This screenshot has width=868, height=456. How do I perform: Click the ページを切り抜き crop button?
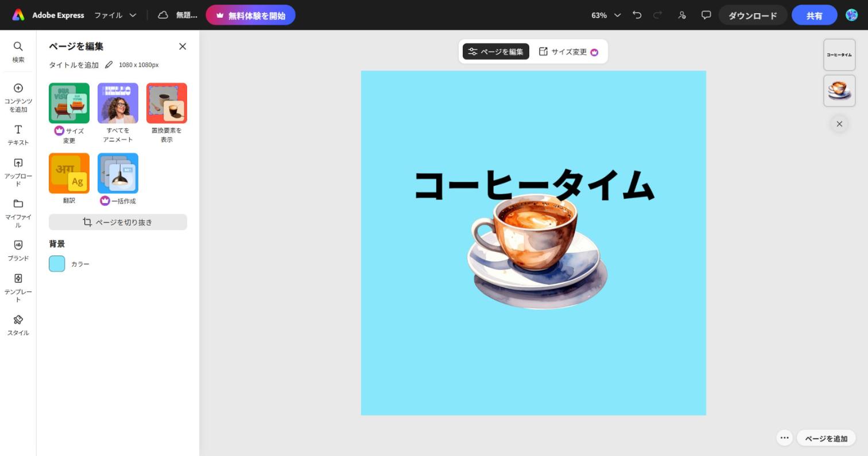118,222
